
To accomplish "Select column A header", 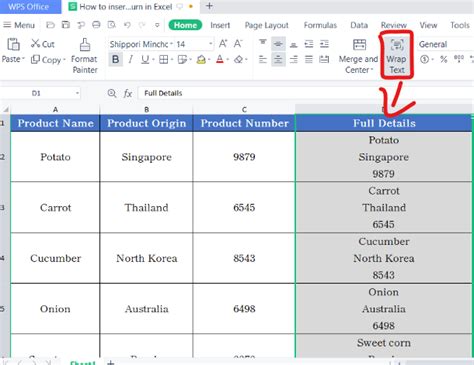I will pos(55,109).
